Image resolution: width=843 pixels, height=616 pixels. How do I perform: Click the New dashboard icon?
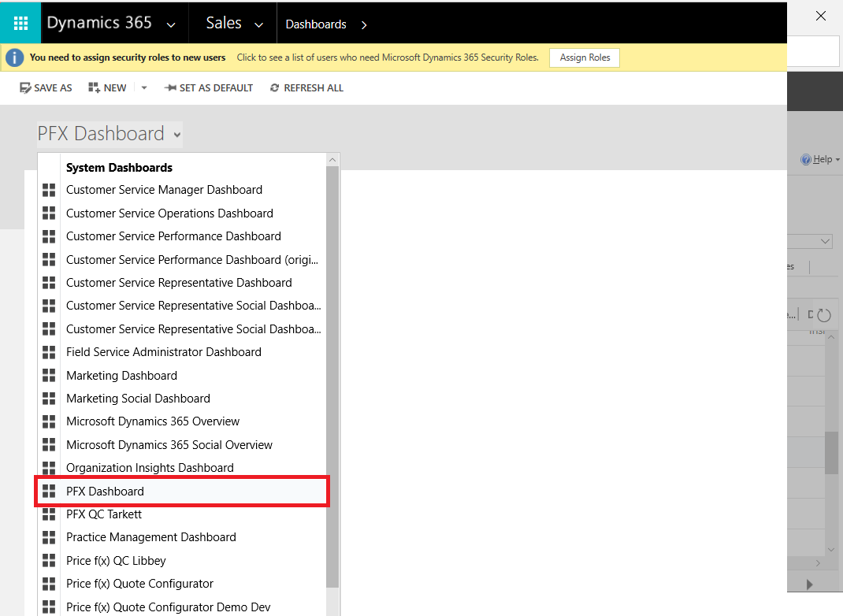point(95,88)
